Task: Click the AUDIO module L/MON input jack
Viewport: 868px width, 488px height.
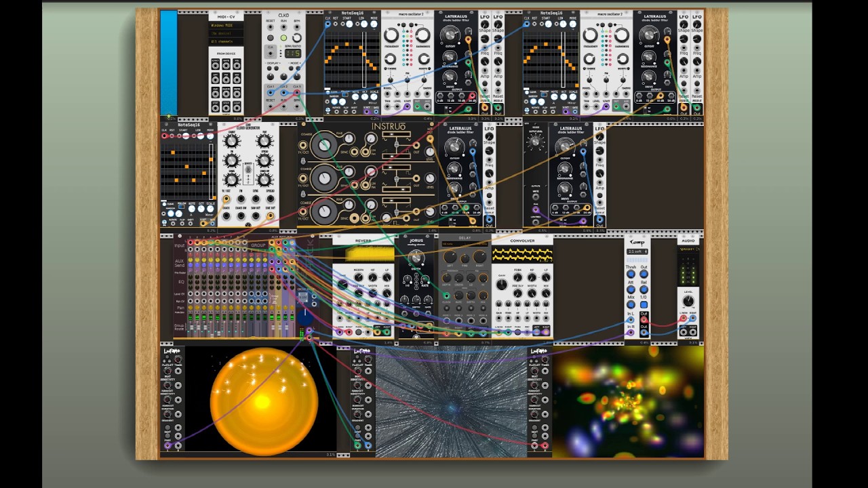Action: pyautogui.click(x=684, y=319)
